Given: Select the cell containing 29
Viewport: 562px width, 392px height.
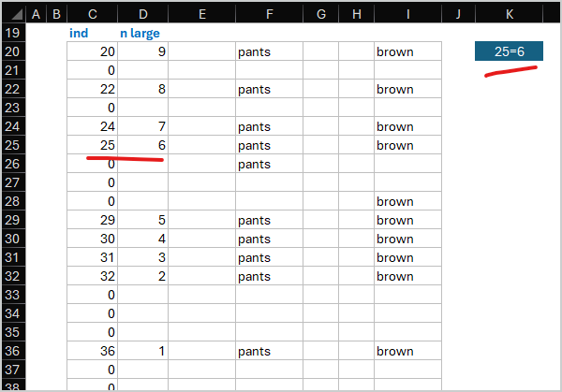Looking at the screenshot, I should 93,220.
